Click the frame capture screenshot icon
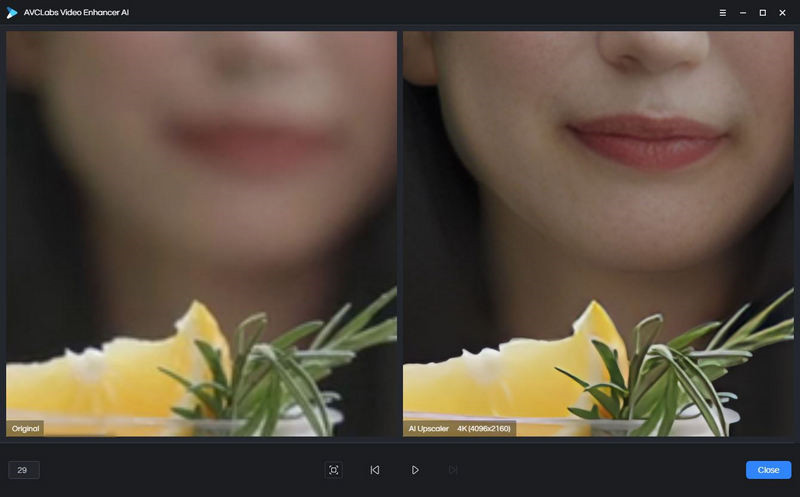This screenshot has width=800, height=497. coord(333,469)
